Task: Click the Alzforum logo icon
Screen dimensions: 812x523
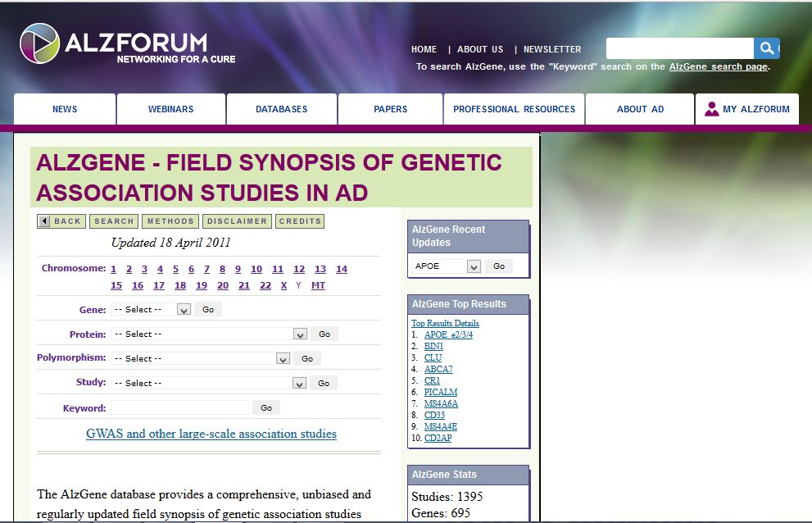Action: click(39, 43)
